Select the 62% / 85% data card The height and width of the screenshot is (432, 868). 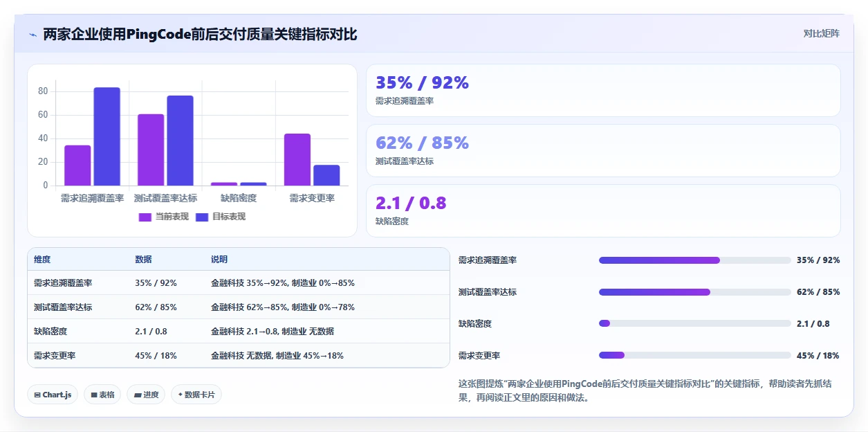603,151
